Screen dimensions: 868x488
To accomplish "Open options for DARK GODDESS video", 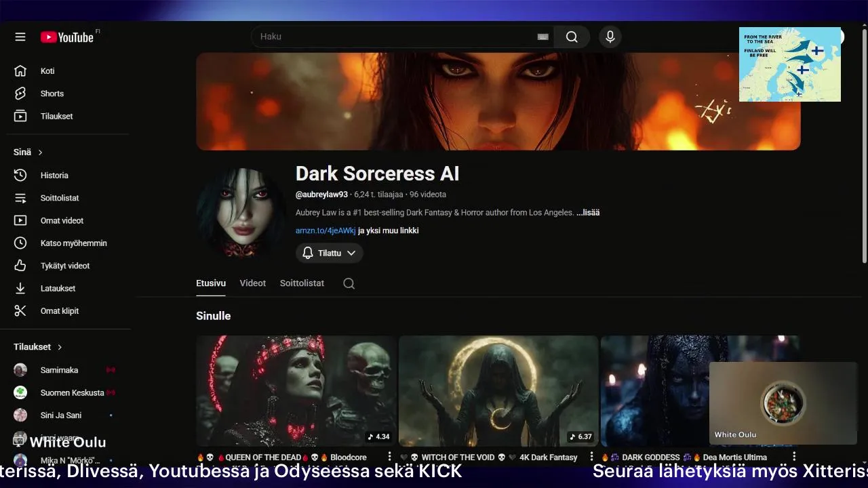I will point(794,457).
